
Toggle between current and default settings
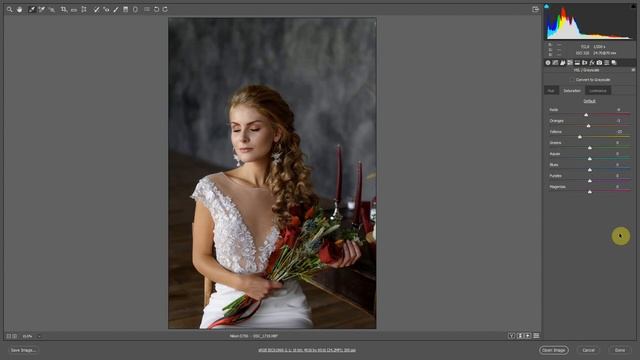click(536, 336)
